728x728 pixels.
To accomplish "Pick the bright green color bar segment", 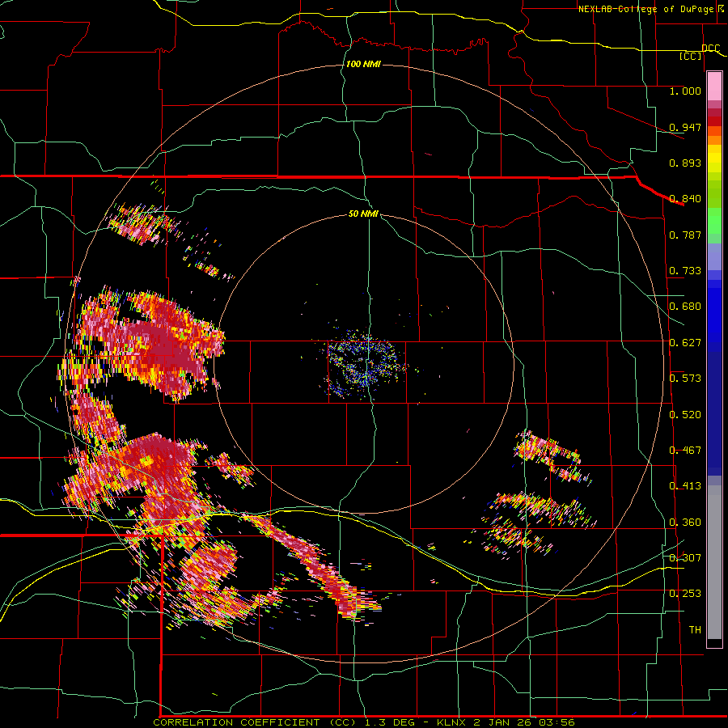I will pos(714,221).
